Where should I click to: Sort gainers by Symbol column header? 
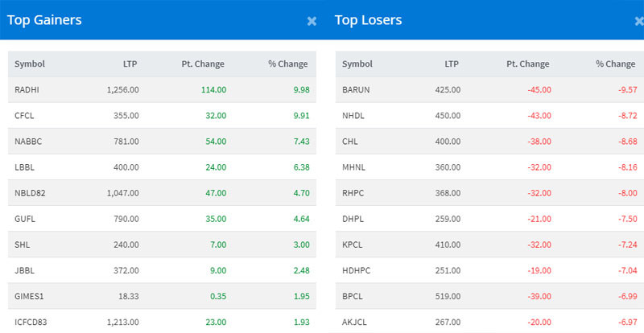30,64
